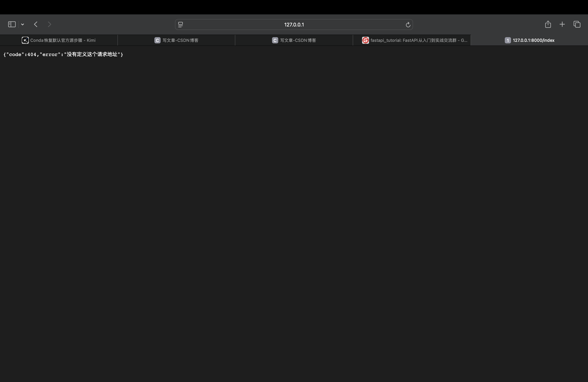Toggle the Safari sidebar
The height and width of the screenshot is (382, 588).
pyautogui.click(x=12, y=25)
